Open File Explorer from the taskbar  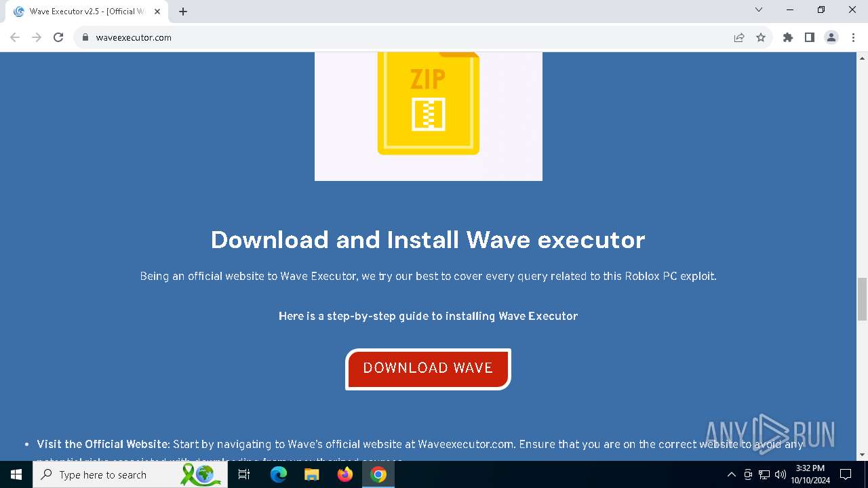[311, 474]
